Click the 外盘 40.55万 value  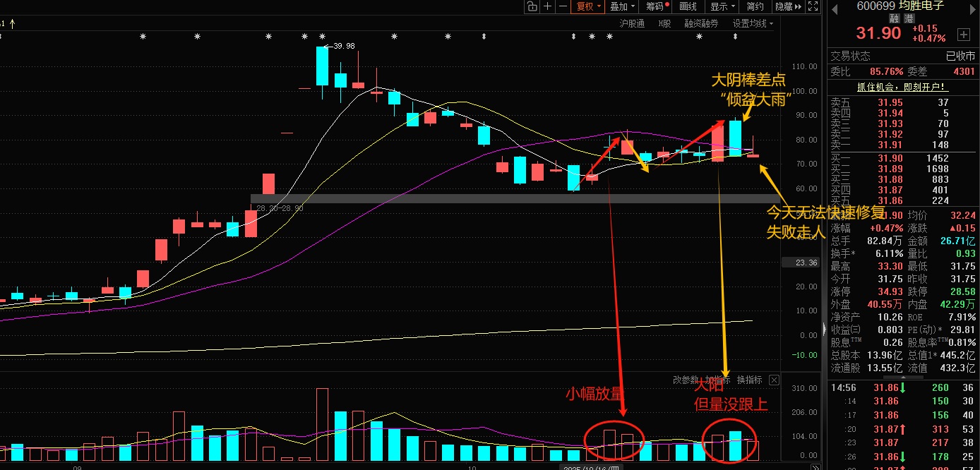pyautogui.click(x=885, y=304)
